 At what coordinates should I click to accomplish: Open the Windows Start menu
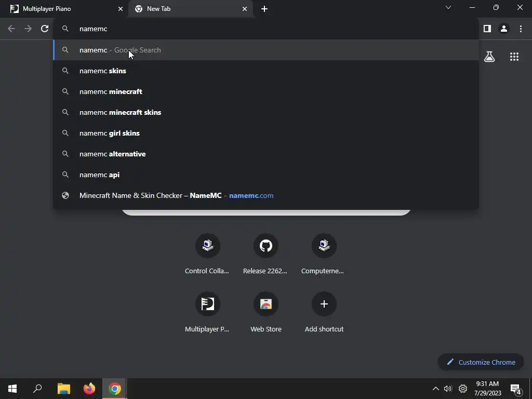point(12,389)
